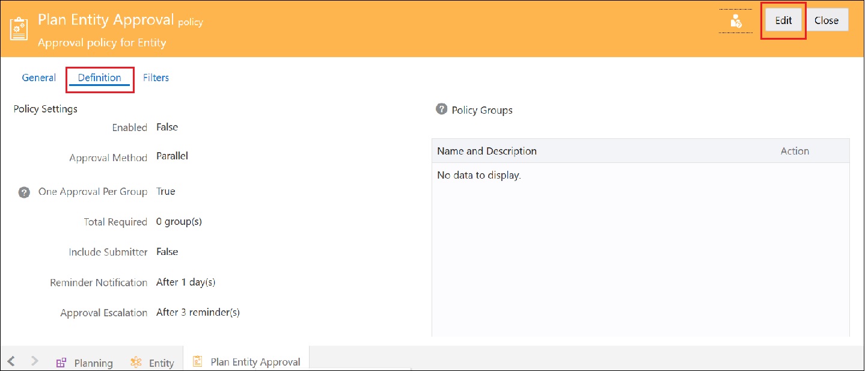Select the Plan Entity Approval tab
The width and height of the screenshot is (868, 371).
[255, 361]
